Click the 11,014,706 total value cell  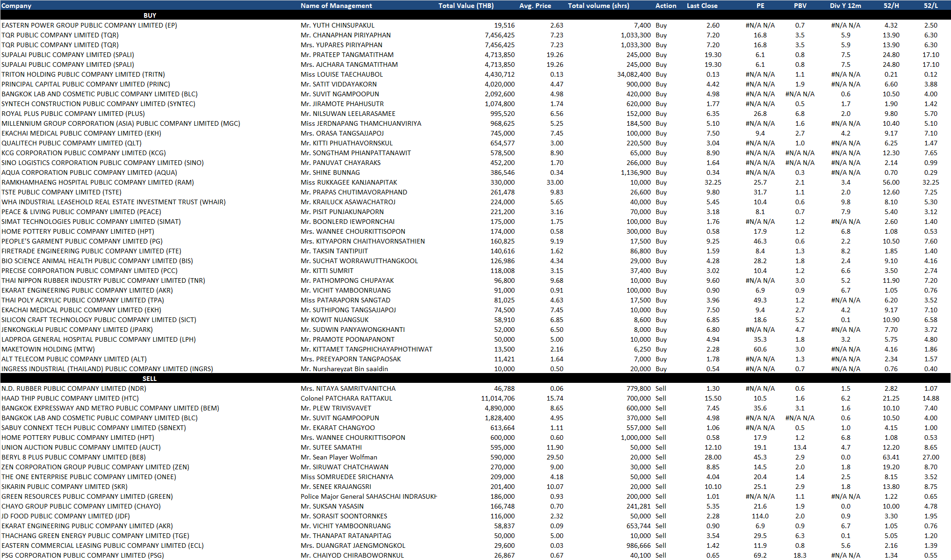pos(498,398)
